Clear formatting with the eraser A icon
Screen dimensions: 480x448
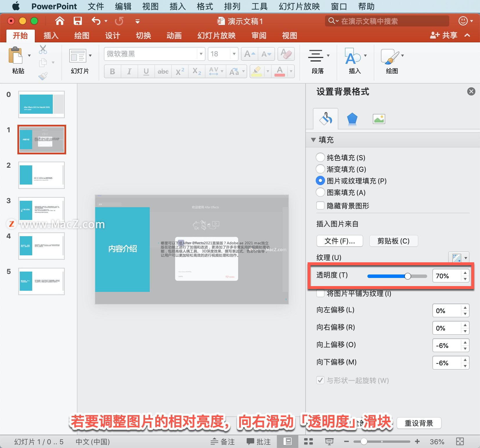pyautogui.click(x=286, y=54)
